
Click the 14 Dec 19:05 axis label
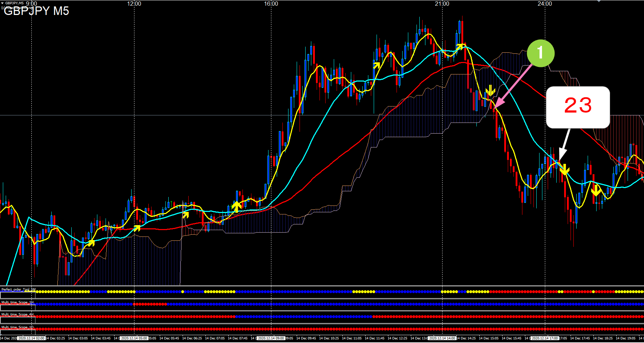626,338
